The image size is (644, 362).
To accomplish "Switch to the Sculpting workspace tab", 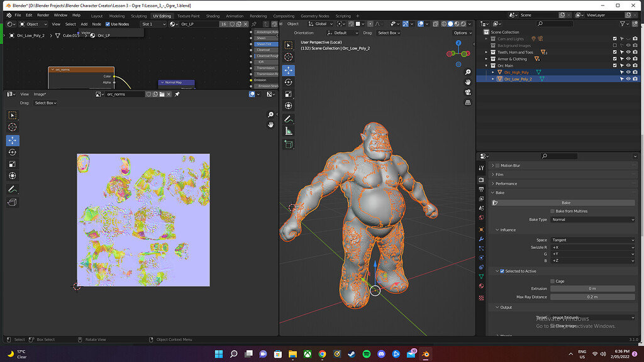I will click(x=138, y=16).
